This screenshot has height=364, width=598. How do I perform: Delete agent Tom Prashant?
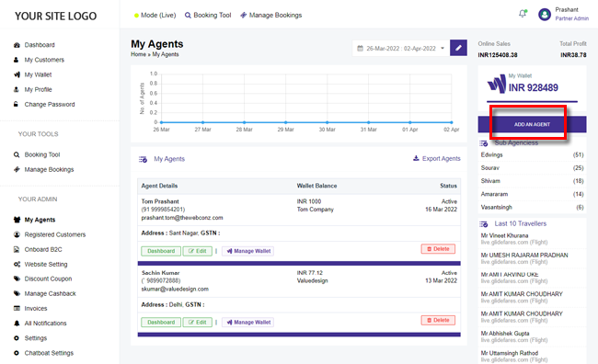(x=438, y=249)
